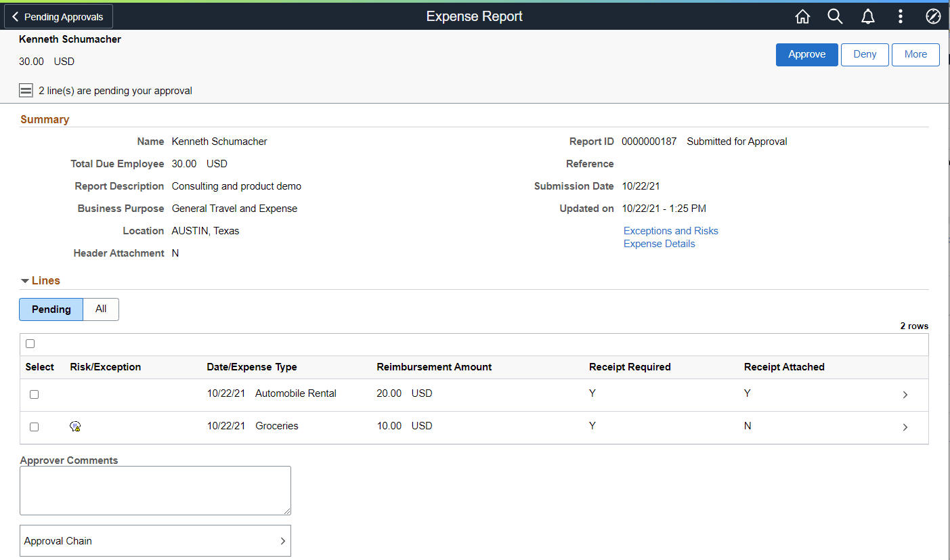Expand the Approval Chain panel
This screenshot has height=560, width=950.
coord(155,540)
